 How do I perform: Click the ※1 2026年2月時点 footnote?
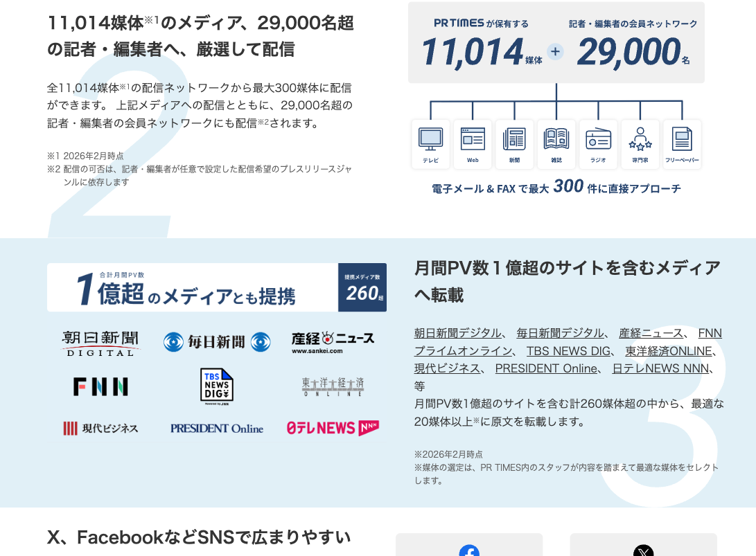(85, 156)
